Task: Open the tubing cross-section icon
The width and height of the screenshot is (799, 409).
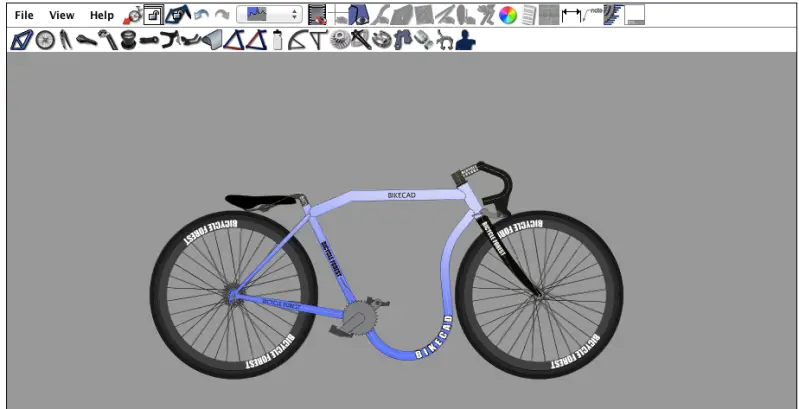Action: 212,40
